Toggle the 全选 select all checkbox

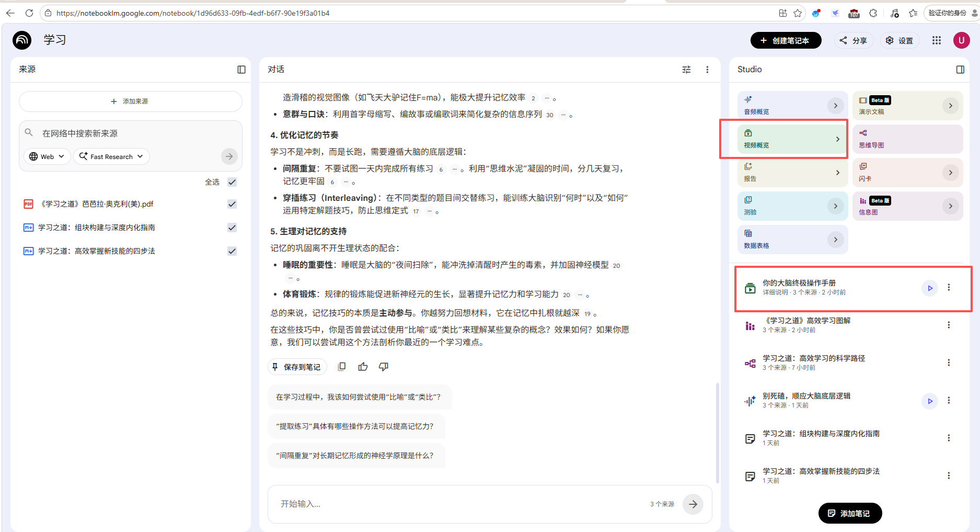(x=232, y=182)
